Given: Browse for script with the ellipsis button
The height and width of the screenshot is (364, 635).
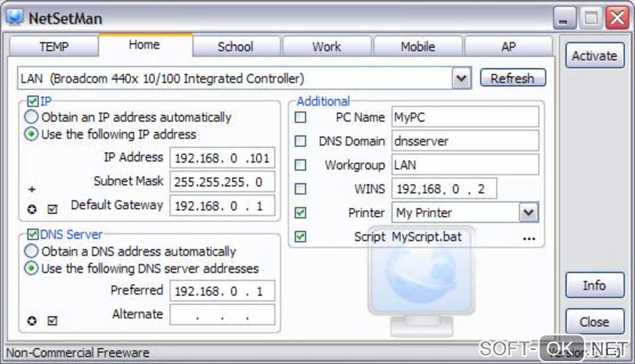Looking at the screenshot, I should pyautogui.click(x=529, y=238).
